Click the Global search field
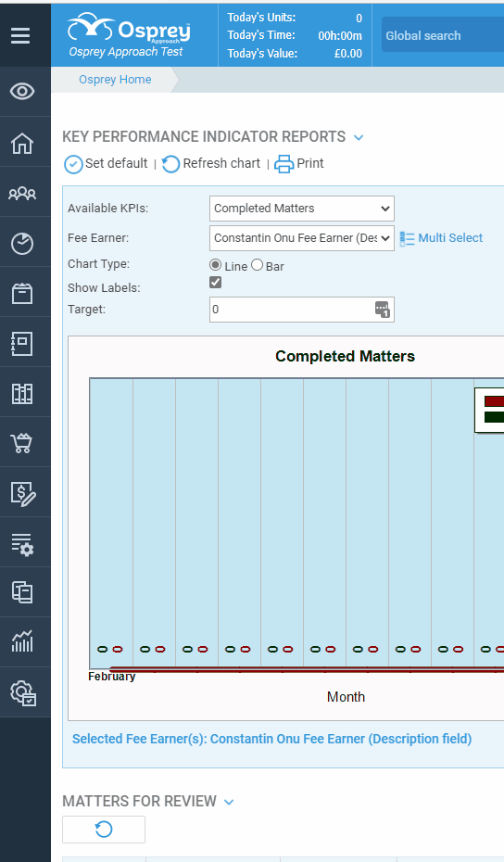 [443, 36]
